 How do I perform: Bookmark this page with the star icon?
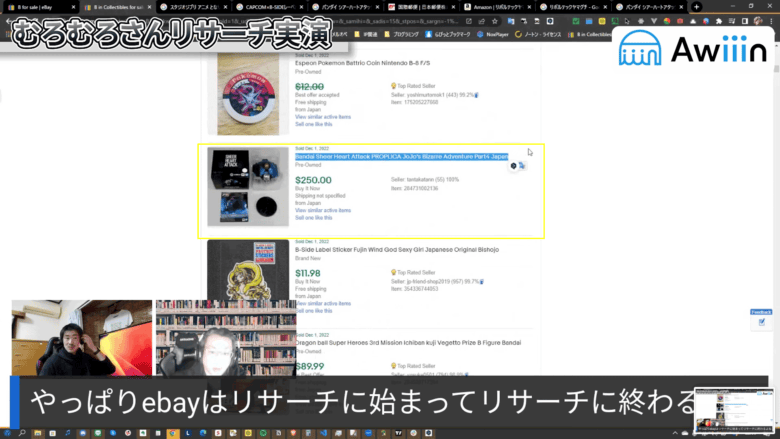click(x=494, y=21)
